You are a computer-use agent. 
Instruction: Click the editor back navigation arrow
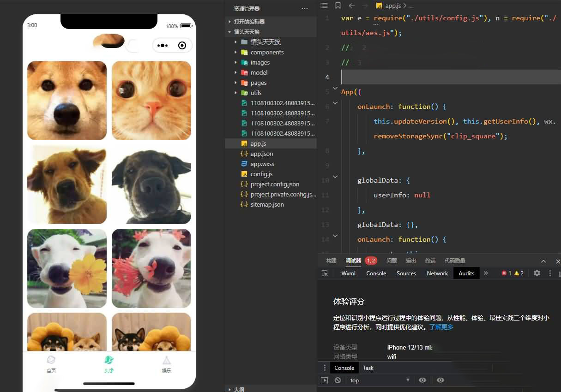click(x=352, y=6)
